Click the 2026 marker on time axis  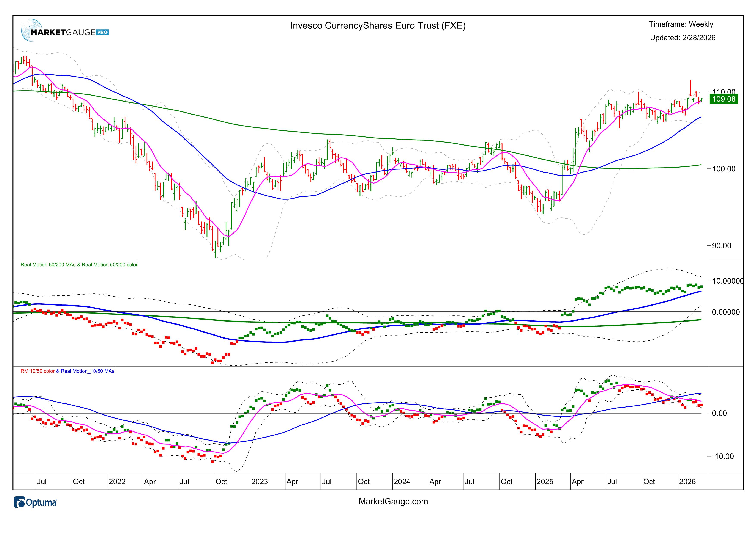tap(687, 482)
